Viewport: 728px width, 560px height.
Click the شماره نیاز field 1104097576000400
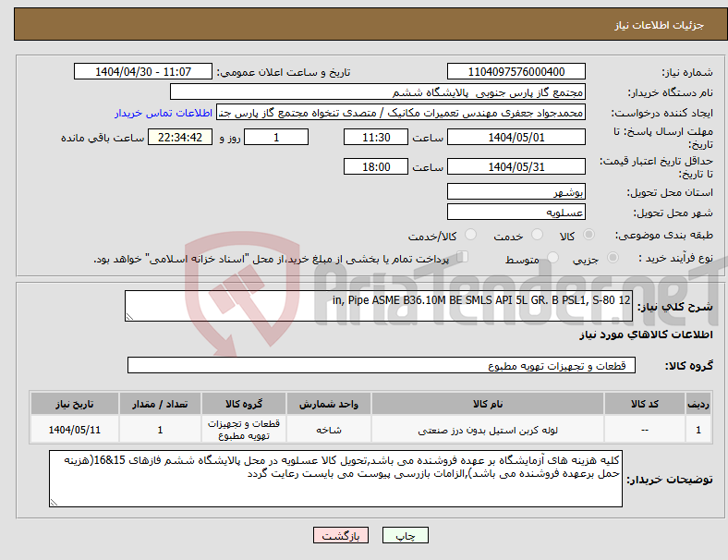[x=516, y=71]
